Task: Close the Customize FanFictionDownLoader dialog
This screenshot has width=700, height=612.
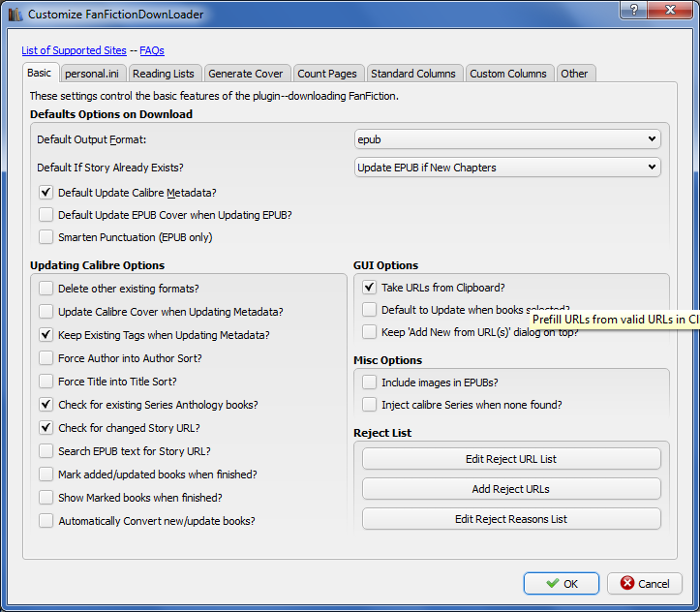Action: click(x=670, y=10)
